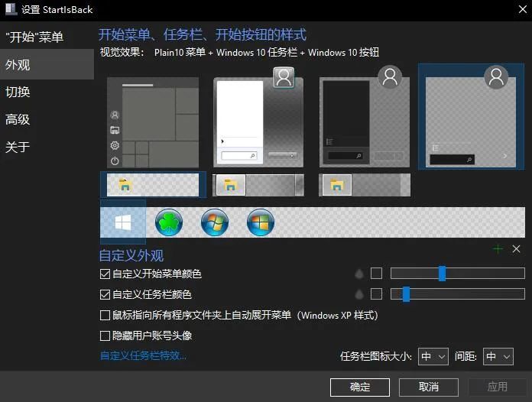Screen dimensions: 532x402
Task: Select the Windows 7 Aero start menu style
Action: coord(258,118)
